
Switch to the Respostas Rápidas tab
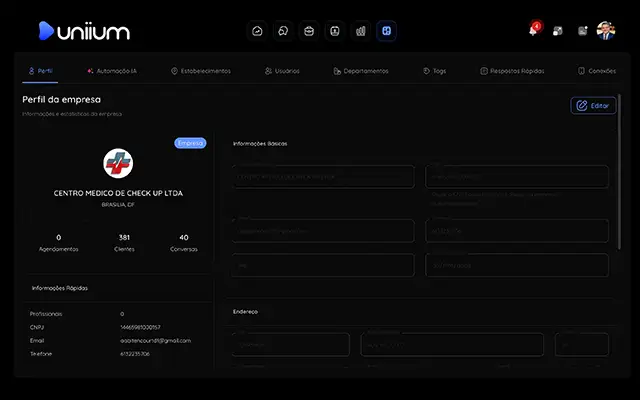pyautogui.click(x=512, y=71)
